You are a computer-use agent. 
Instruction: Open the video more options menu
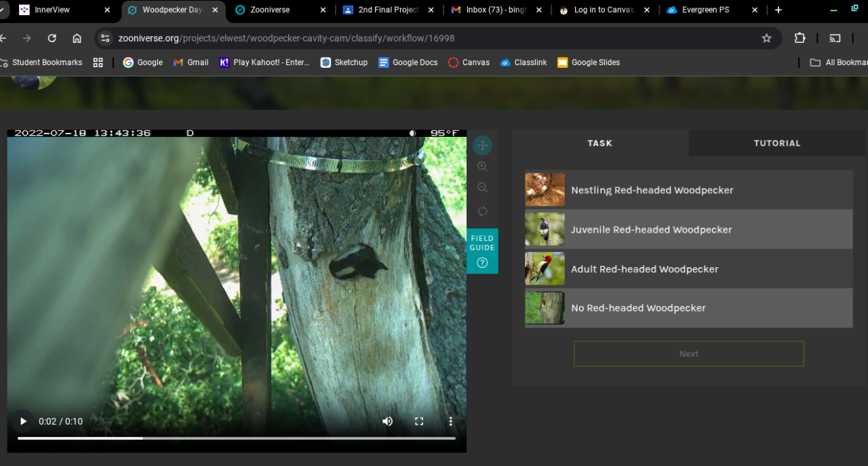[450, 421]
